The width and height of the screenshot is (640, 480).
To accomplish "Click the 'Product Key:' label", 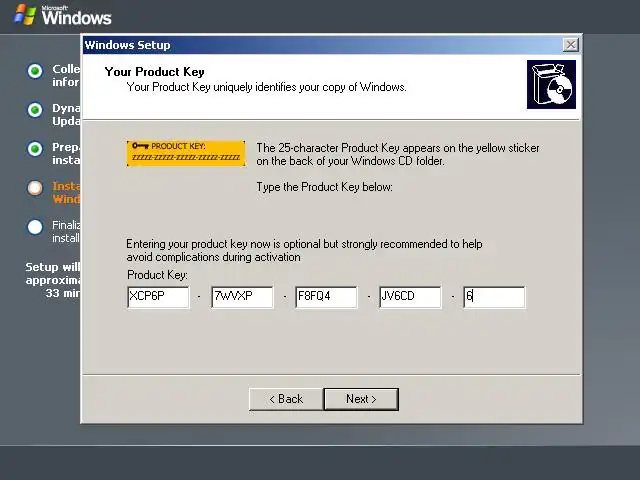I will (157, 275).
